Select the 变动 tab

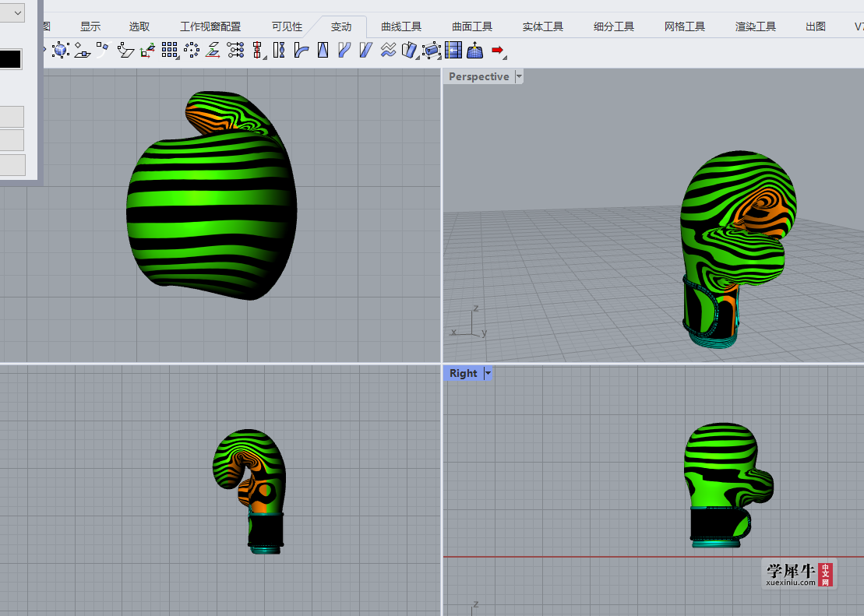(x=341, y=26)
